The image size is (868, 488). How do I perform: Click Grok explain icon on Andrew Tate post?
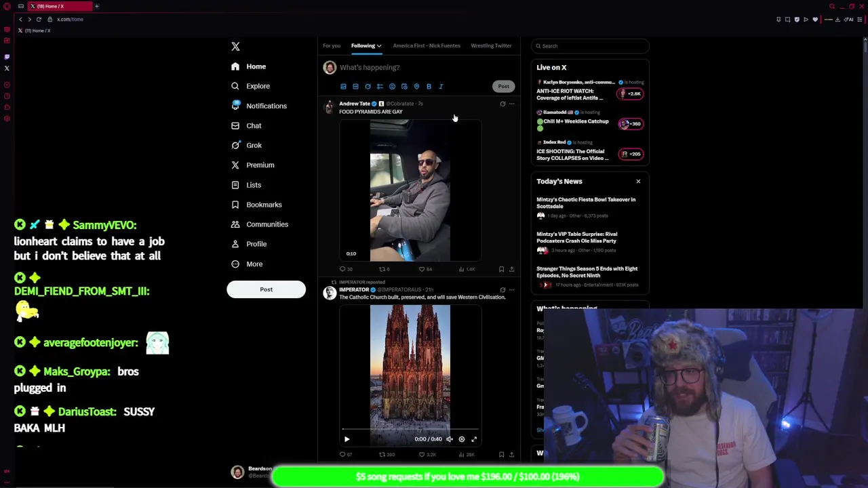point(502,104)
